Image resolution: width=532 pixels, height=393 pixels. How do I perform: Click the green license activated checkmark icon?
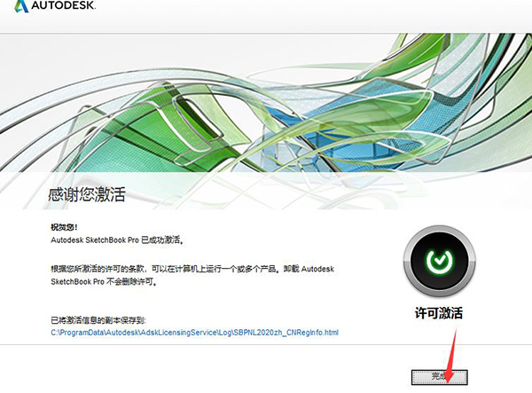[440, 262]
